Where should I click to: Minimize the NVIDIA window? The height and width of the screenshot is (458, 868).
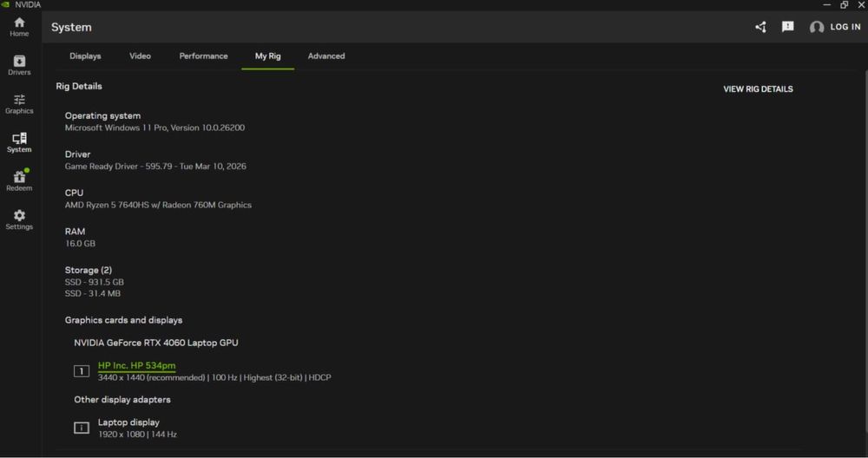[826, 4]
